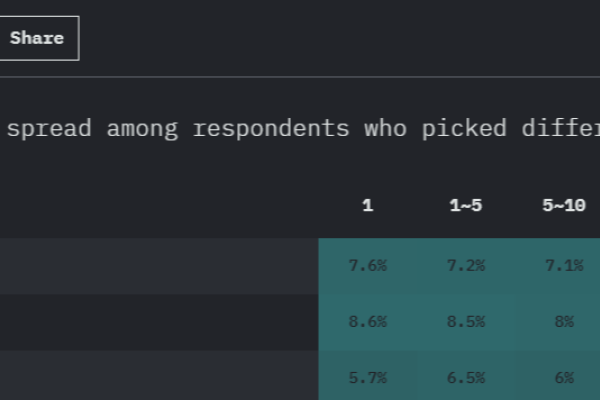The height and width of the screenshot is (400, 600).
Task: Click the 7.1% table cell
Action: coord(564,265)
